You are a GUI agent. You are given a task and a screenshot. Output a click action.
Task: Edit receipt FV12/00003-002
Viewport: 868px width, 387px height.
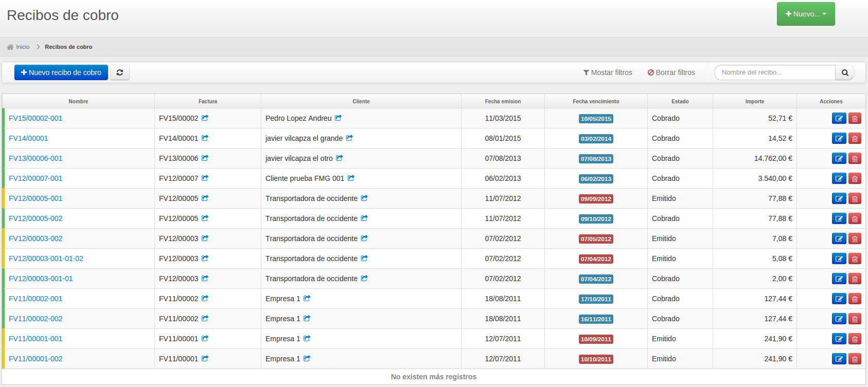[x=839, y=238]
